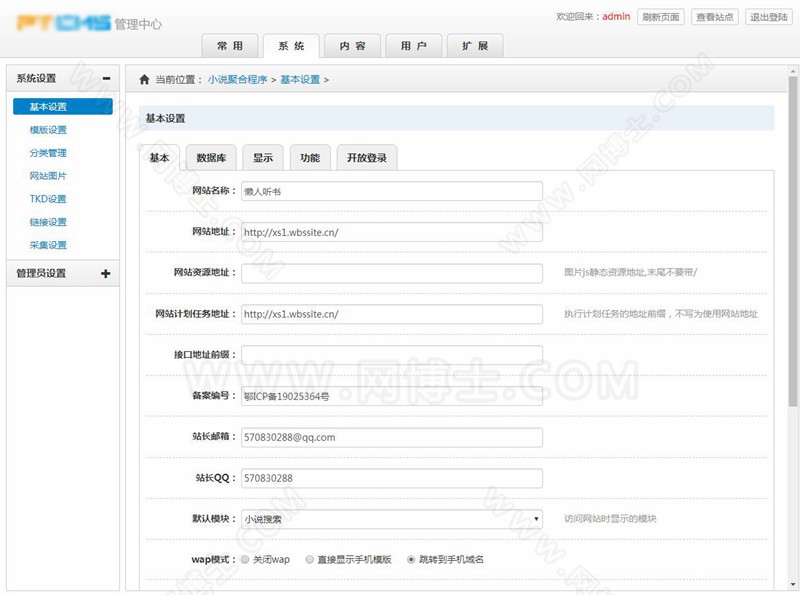Open the 小说聚合程序 breadcrumb link
The width and height of the screenshot is (800, 595).
(237, 80)
